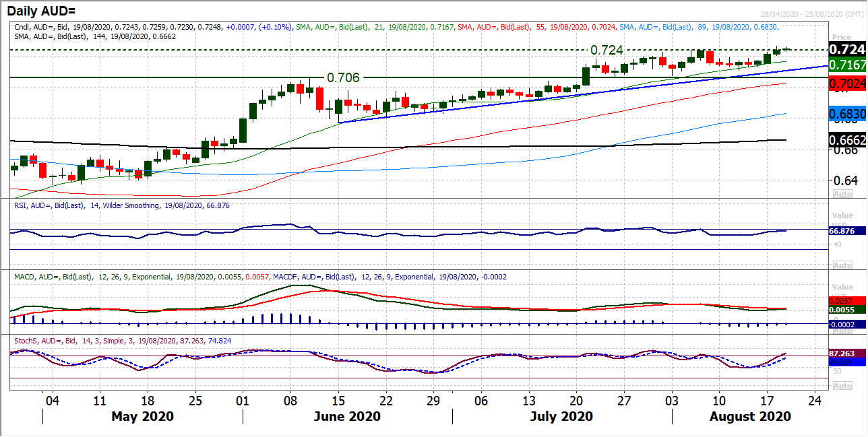This screenshot has width=868, height=437.
Task: Click the StochS indicator legend text
Action: click(121, 341)
